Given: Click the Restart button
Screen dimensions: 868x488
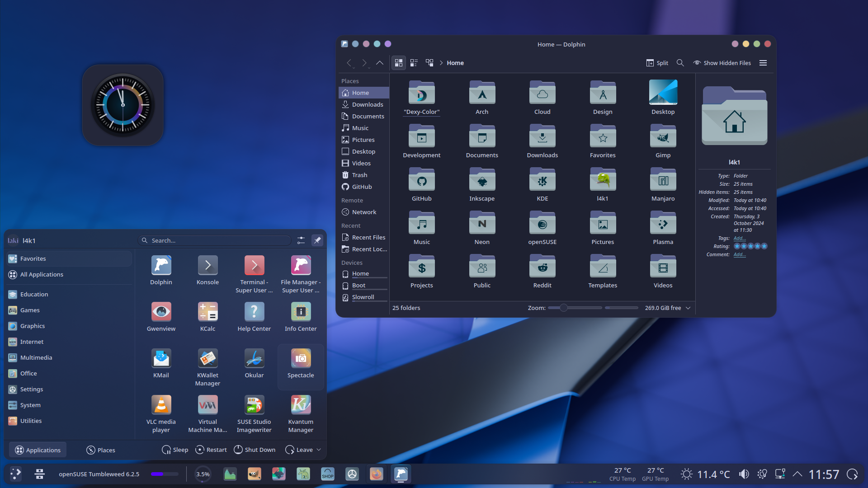Looking at the screenshot, I should point(211,450).
